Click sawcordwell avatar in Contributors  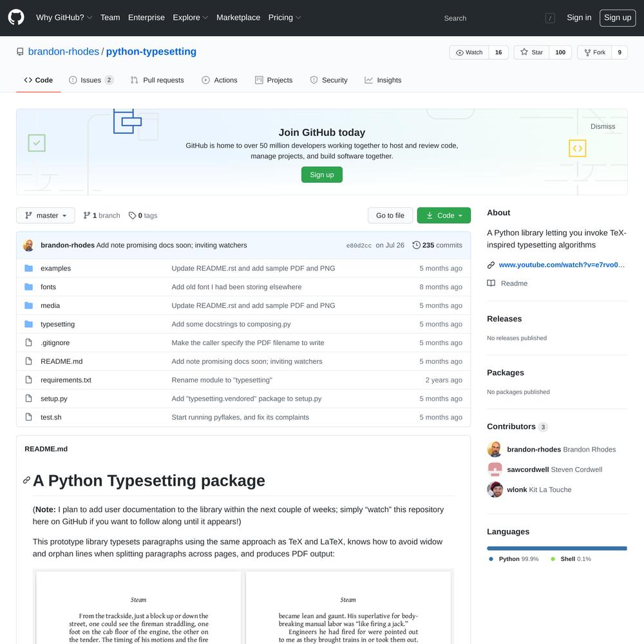(x=495, y=469)
